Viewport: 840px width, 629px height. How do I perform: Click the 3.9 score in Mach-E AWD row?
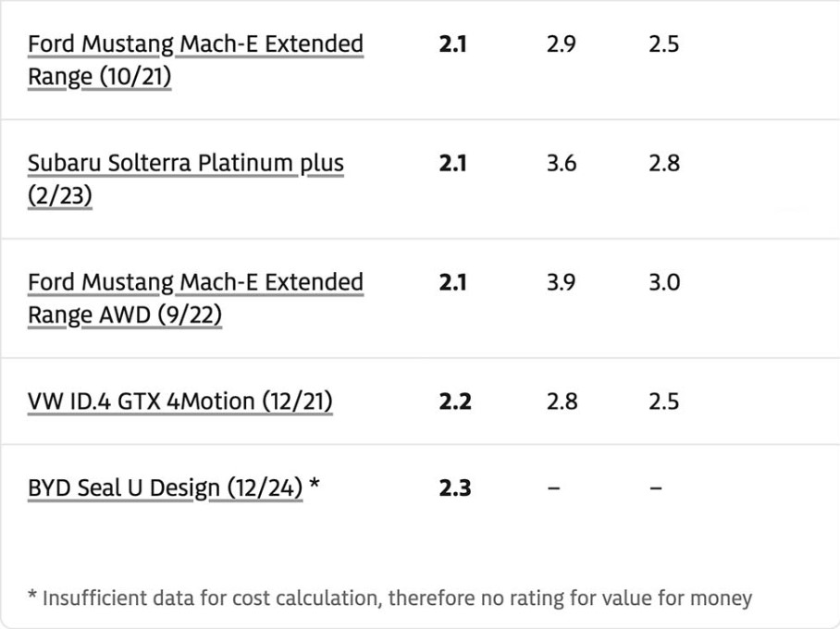click(561, 282)
